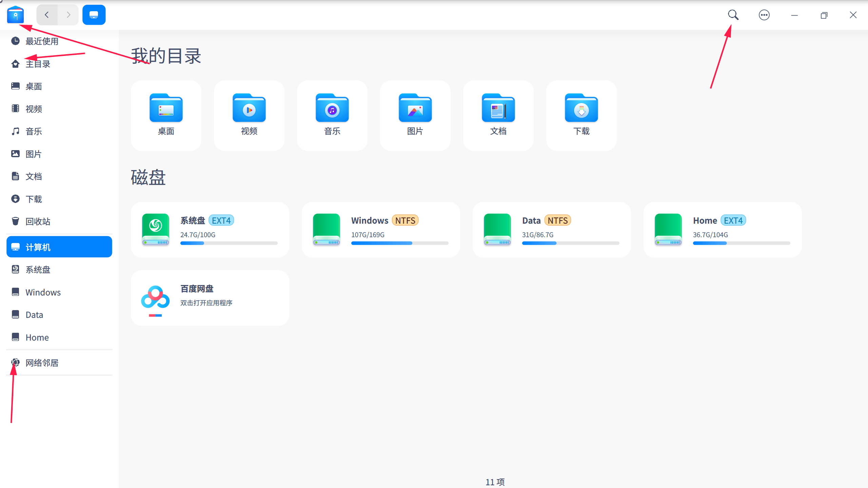The image size is (868, 488).
Task: Click the back navigation arrow
Action: tap(47, 15)
